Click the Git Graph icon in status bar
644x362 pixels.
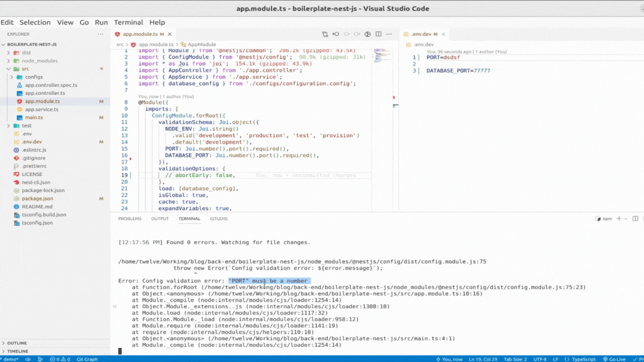click(x=87, y=359)
